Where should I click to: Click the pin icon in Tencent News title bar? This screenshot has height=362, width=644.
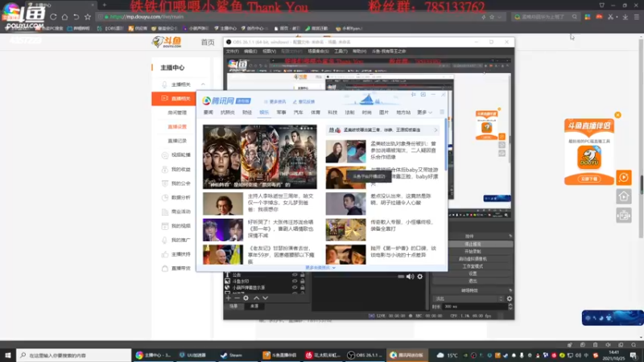click(413, 95)
